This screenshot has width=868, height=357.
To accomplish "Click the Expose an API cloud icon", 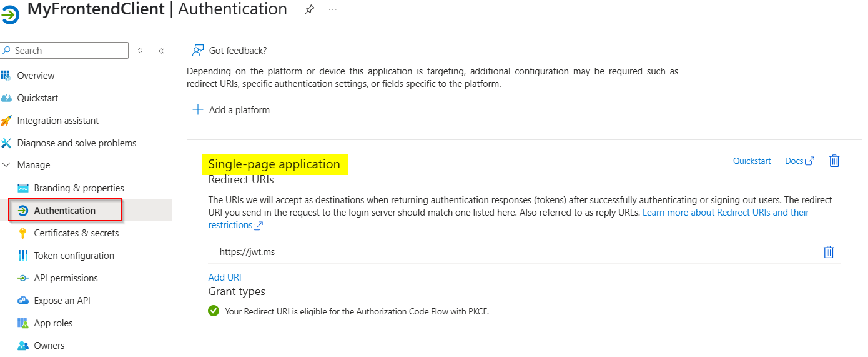I will coord(23,301).
